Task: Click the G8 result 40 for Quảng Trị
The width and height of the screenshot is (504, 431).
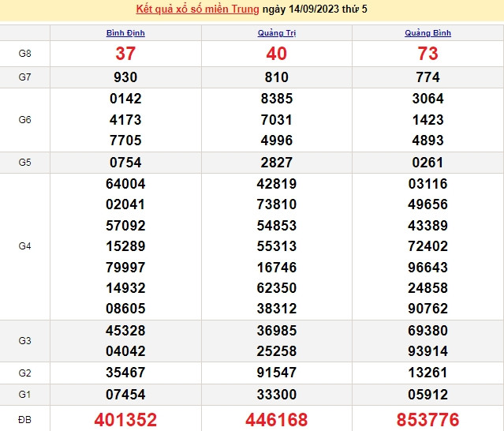Action: click(277, 54)
